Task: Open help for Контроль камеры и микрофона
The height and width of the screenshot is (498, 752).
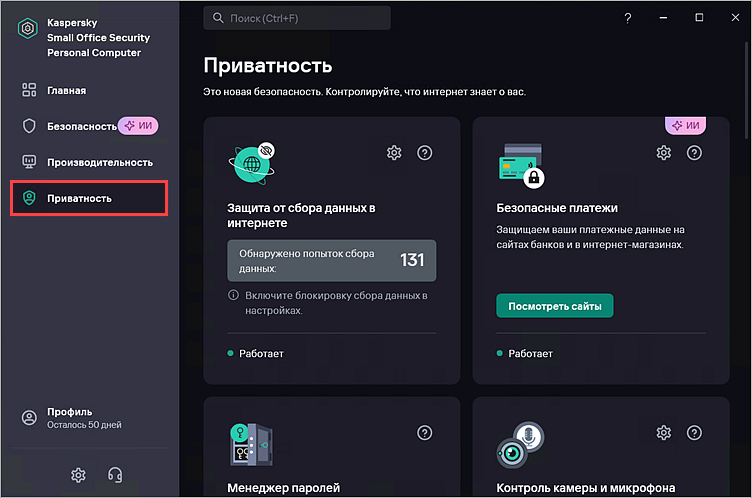Action: 694,433
